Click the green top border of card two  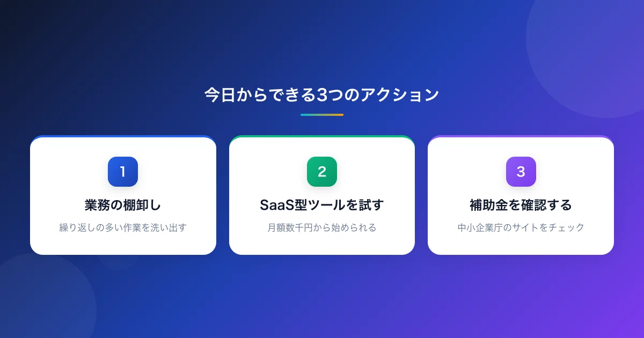(x=322, y=136)
